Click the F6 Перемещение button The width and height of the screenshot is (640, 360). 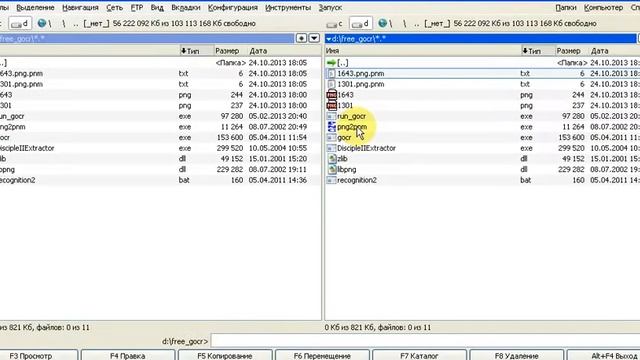pyautogui.click(x=322, y=355)
